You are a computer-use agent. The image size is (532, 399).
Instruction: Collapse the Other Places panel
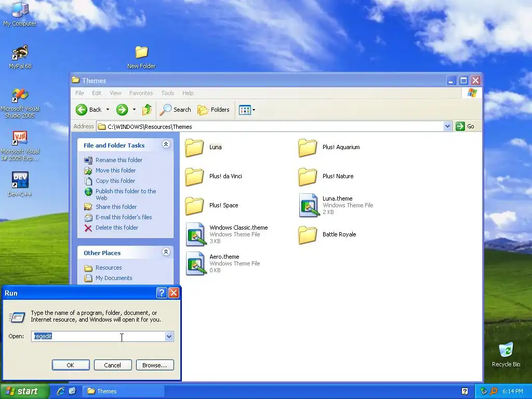pyautogui.click(x=166, y=252)
